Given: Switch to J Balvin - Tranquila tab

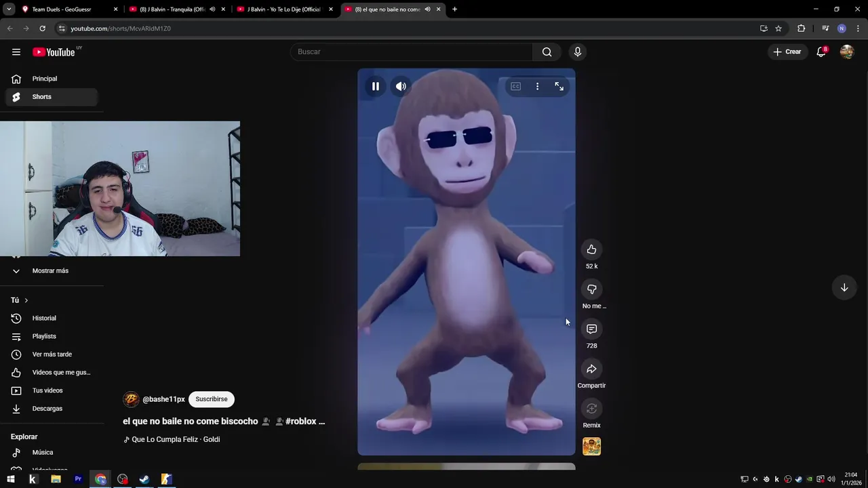Looking at the screenshot, I should [170, 9].
